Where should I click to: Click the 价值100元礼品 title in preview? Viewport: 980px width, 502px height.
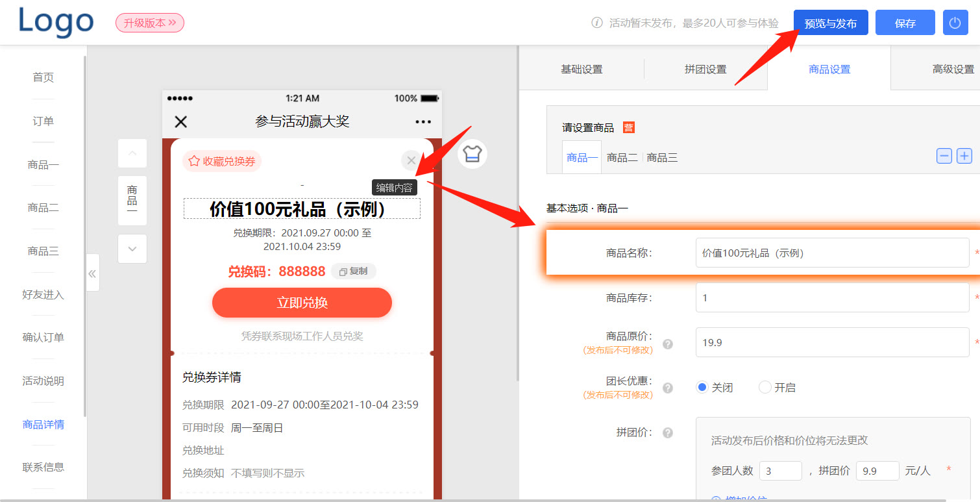[302, 209]
